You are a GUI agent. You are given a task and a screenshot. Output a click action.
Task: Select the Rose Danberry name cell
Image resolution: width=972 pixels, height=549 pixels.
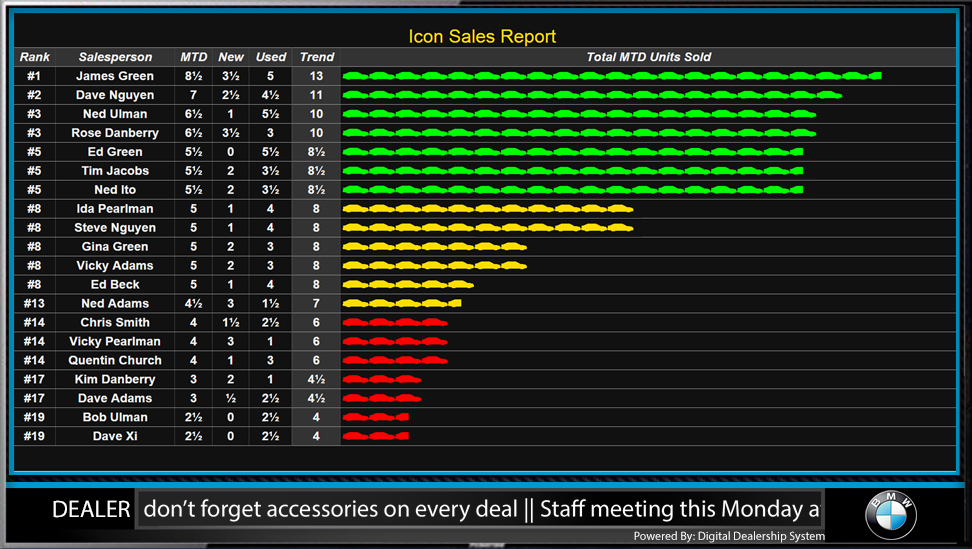coord(115,133)
